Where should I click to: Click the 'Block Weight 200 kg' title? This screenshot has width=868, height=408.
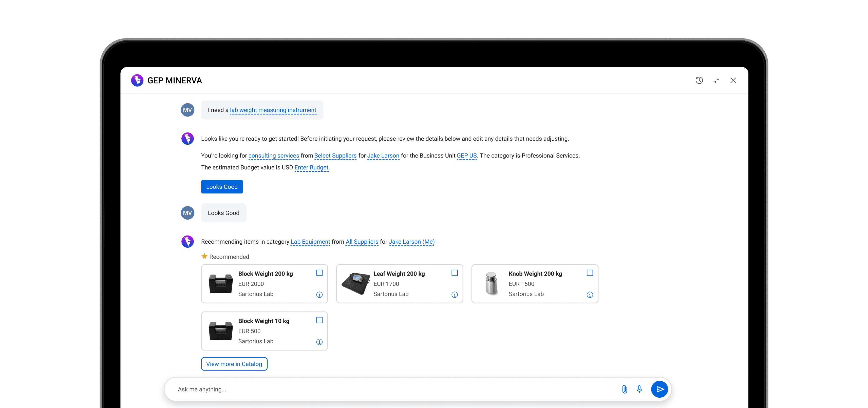point(266,274)
